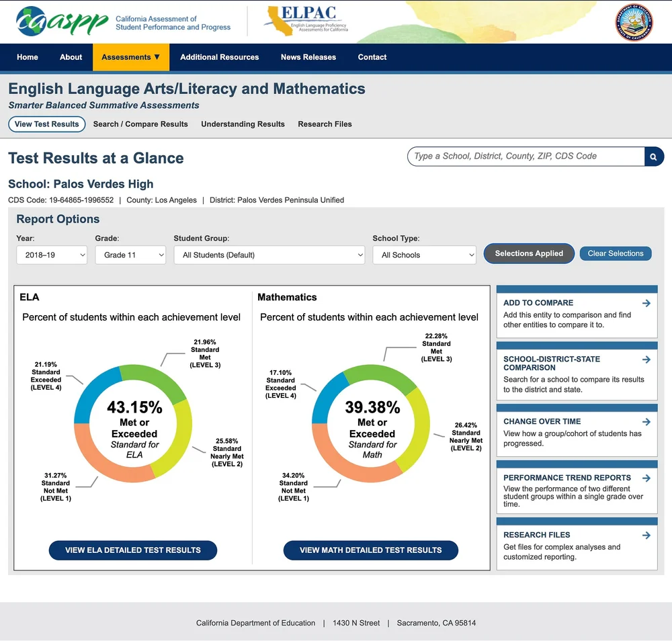Open the Year dropdown showing 2018–19
The image size is (672, 641).
click(x=52, y=255)
